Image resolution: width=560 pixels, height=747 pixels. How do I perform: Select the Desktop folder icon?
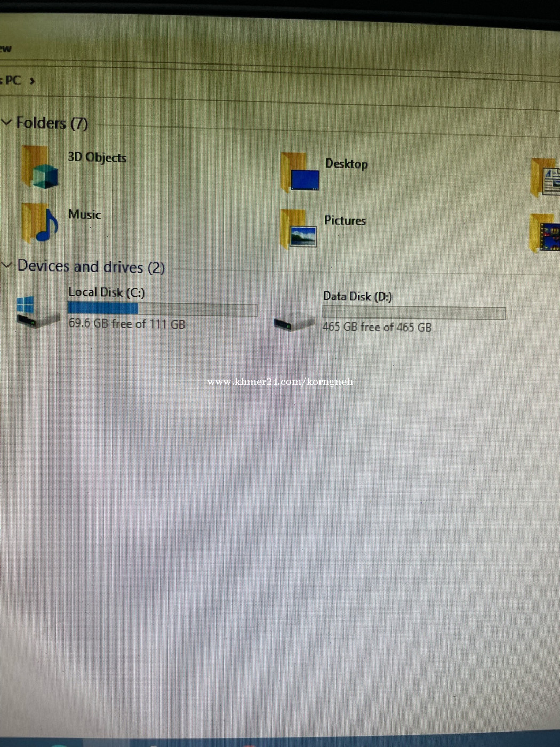pyautogui.click(x=300, y=172)
